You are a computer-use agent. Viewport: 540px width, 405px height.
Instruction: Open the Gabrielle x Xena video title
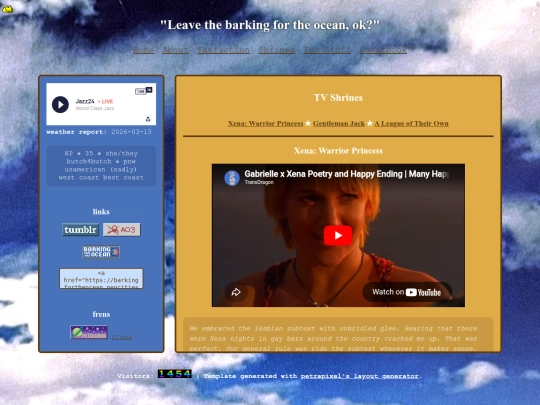(347, 174)
